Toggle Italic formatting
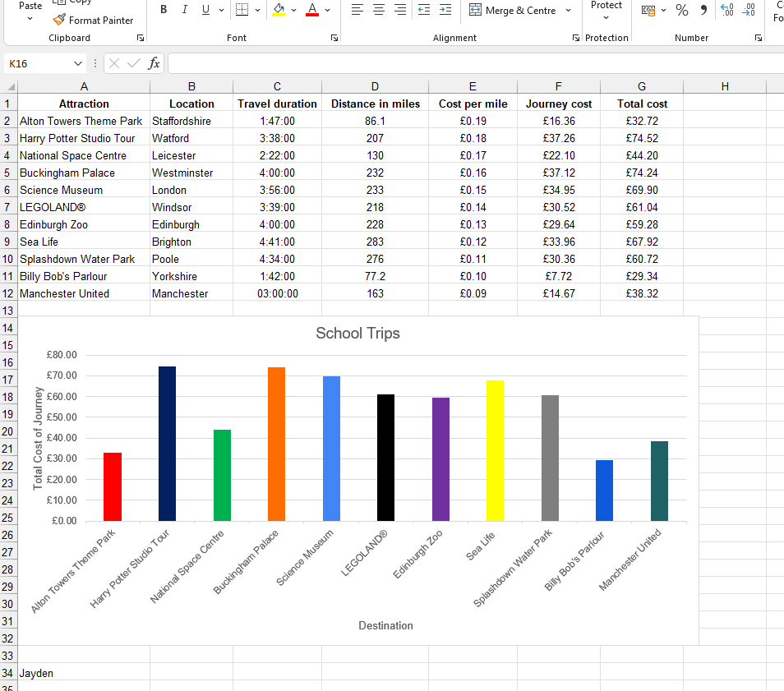The width and height of the screenshot is (784, 691). pos(185,10)
